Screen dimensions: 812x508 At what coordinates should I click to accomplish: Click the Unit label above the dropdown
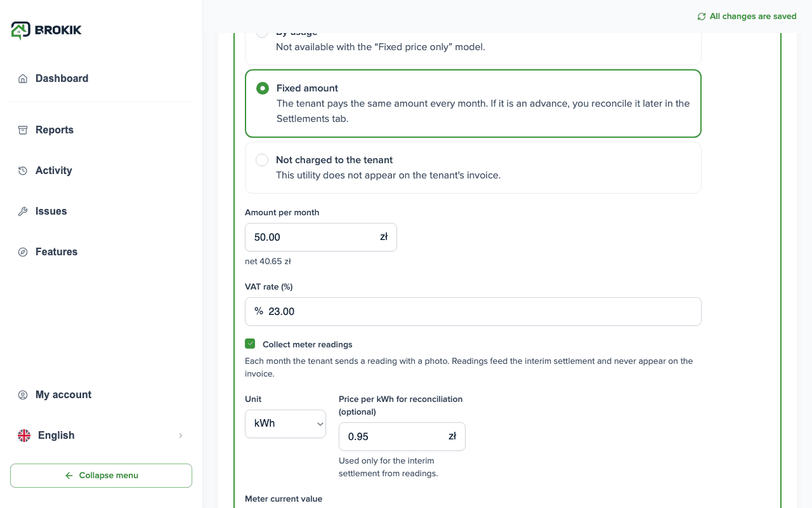click(x=253, y=399)
